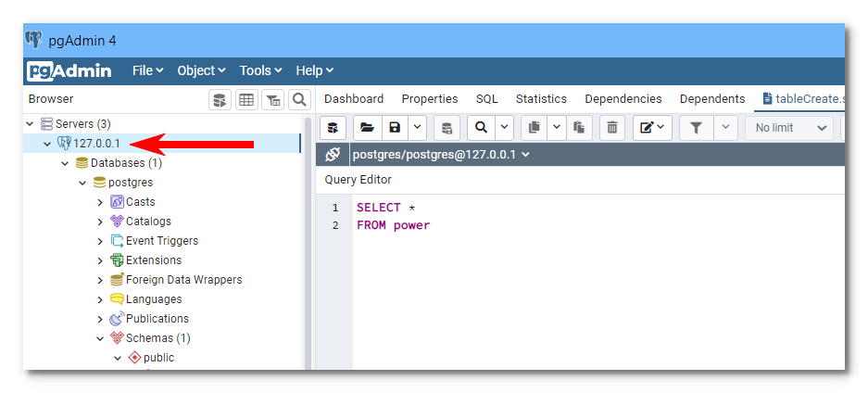This screenshot has height=393, width=868.
Task: Open a file with the folder icon
Action: pyautogui.click(x=367, y=128)
